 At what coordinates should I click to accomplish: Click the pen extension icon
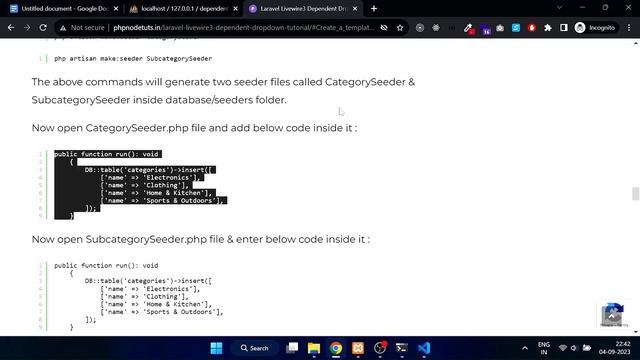[468, 28]
